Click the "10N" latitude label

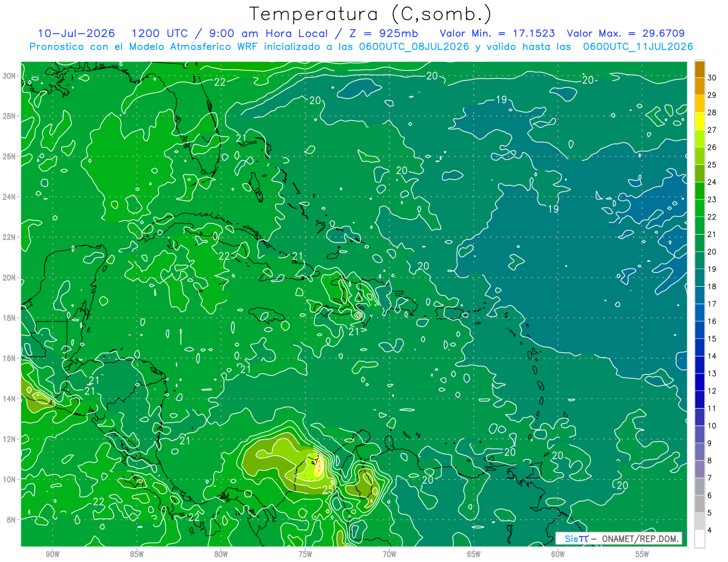pos(9,480)
